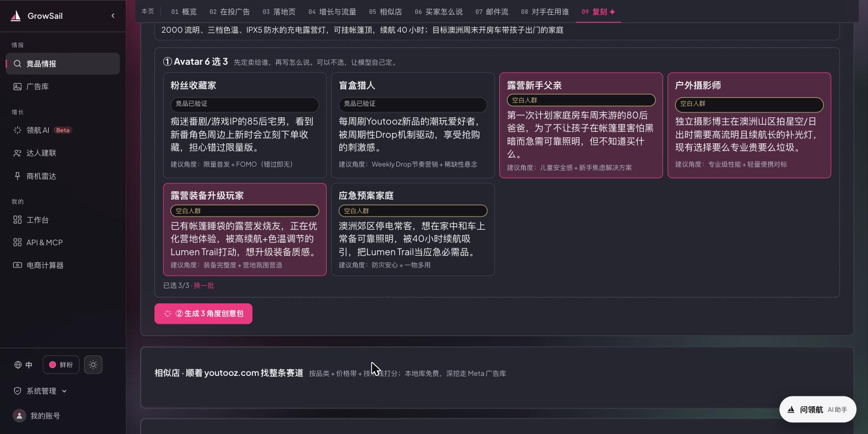Switch to the 01 概览 tab
868x434 pixels.
coord(184,12)
